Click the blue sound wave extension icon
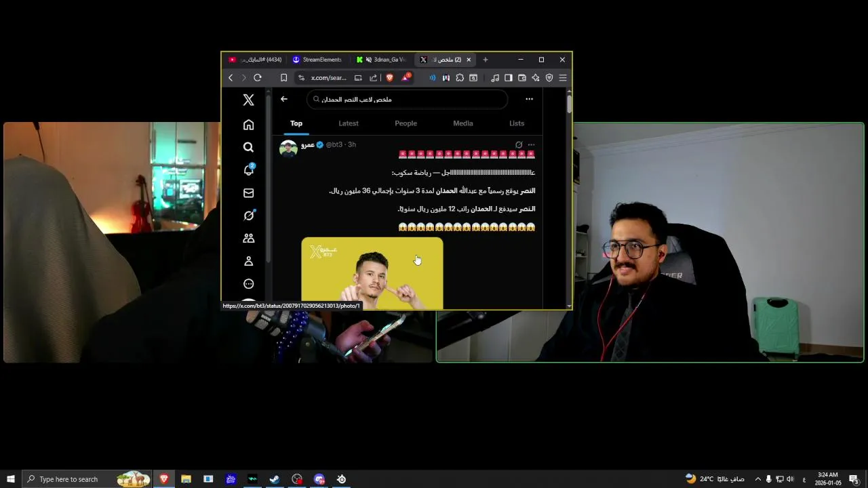Viewport: 868px width, 488px height. tap(433, 78)
